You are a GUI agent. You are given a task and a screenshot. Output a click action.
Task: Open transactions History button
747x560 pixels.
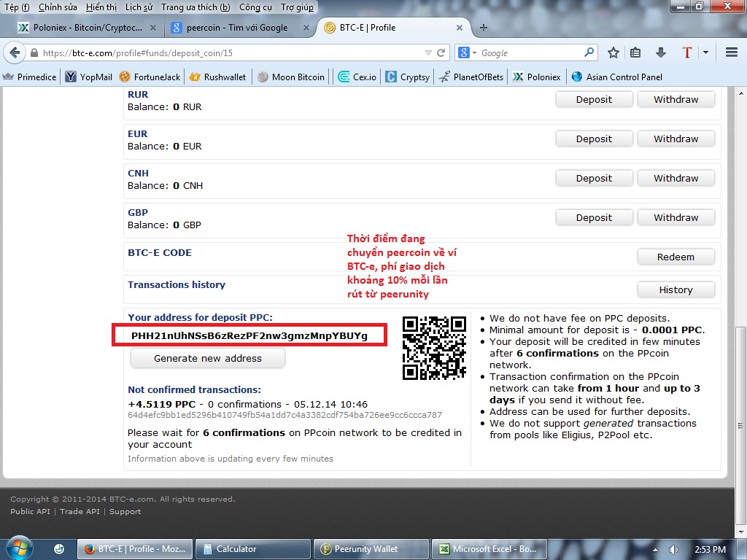pos(676,290)
